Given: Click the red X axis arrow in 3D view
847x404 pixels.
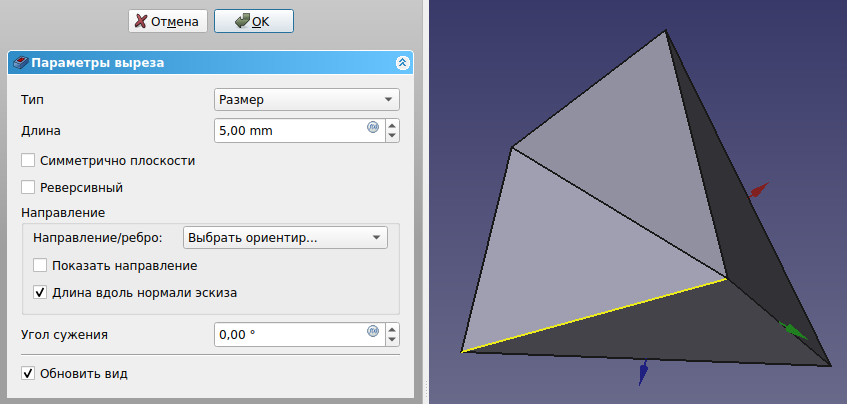Looking at the screenshot, I should pyautogui.click(x=759, y=190).
